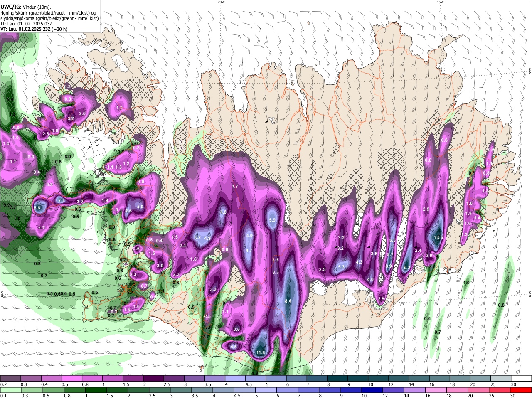Select the 5.9 precipitation label
532x399 pixels.
coord(272,220)
